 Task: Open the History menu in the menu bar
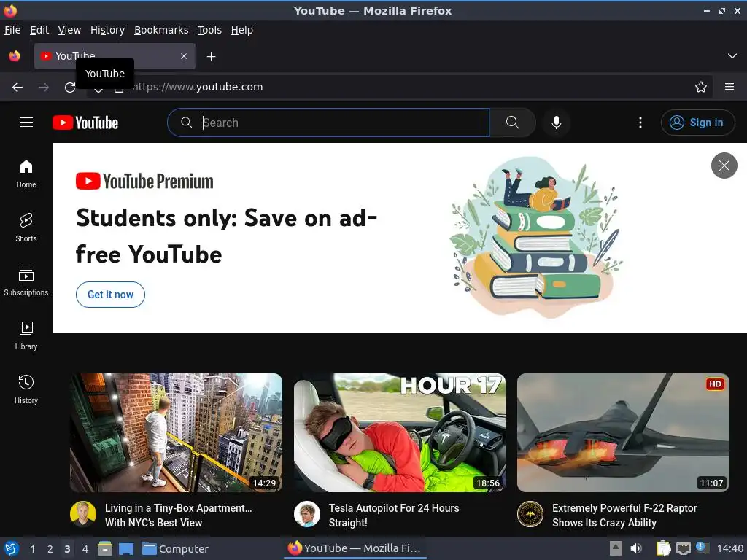(108, 30)
